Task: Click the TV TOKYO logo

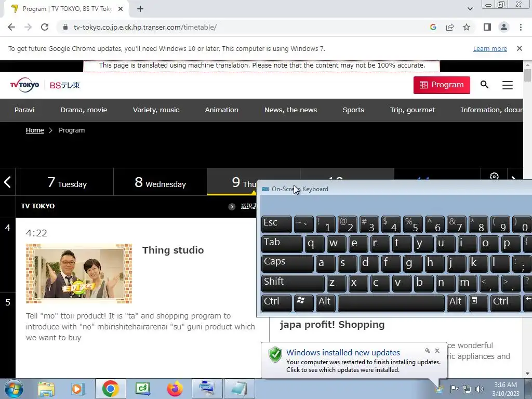Action: (x=24, y=85)
